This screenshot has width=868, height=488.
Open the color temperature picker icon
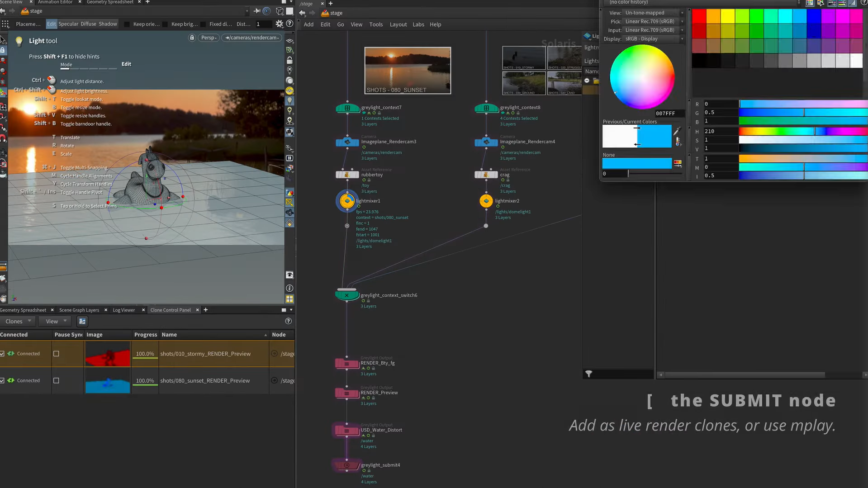678,142
